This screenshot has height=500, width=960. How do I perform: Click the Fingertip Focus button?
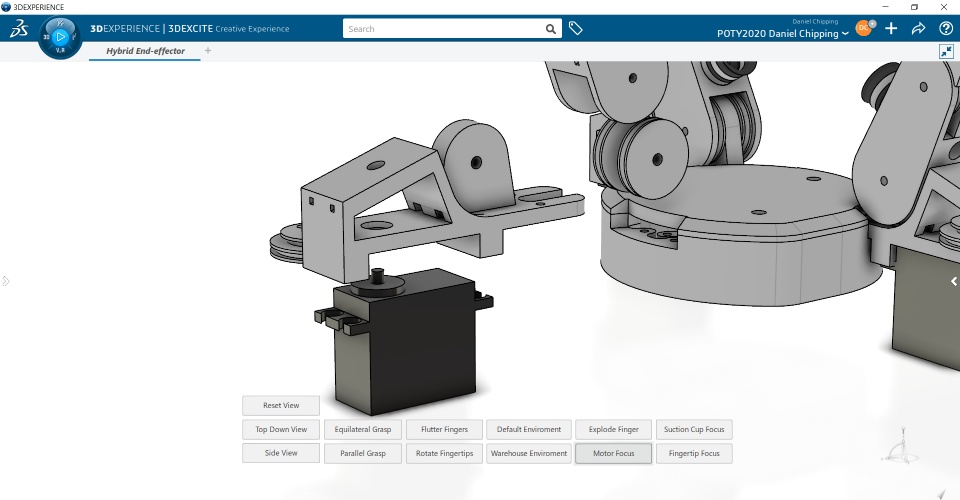[694, 453]
